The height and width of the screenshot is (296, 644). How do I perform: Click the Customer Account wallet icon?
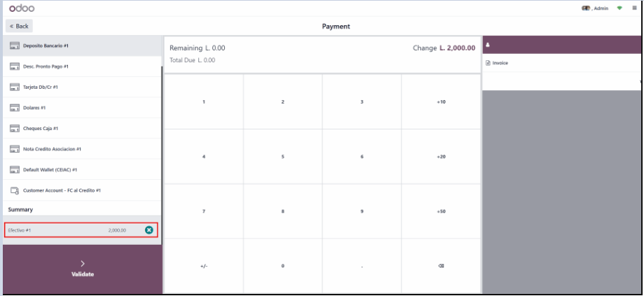pyautogui.click(x=15, y=190)
